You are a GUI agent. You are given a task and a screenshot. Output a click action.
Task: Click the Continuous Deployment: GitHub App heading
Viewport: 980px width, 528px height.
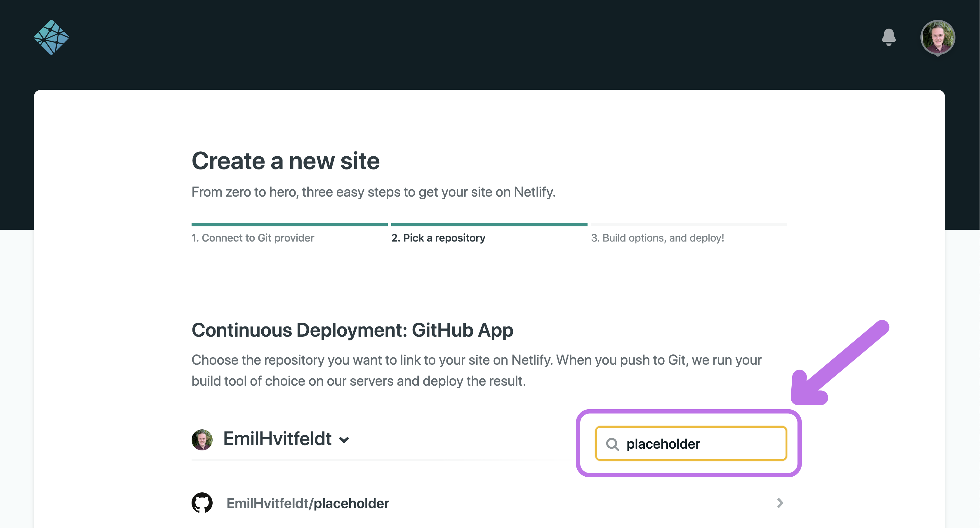point(352,330)
